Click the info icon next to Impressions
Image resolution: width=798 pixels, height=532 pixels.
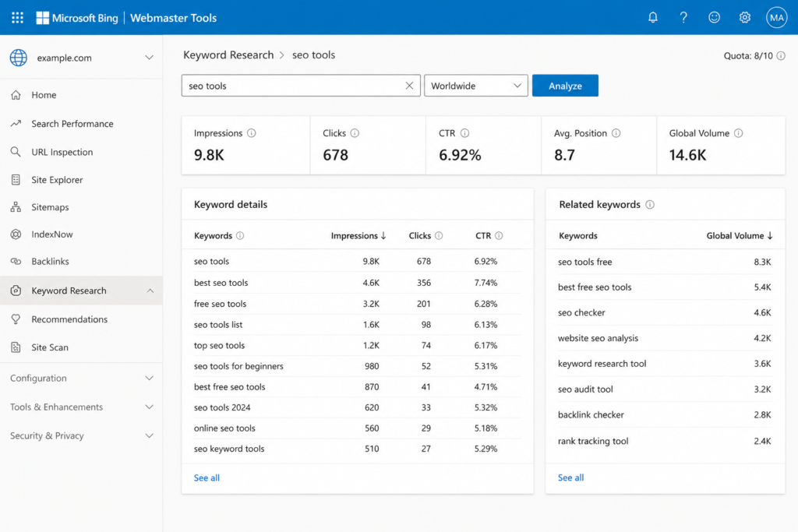coord(252,133)
